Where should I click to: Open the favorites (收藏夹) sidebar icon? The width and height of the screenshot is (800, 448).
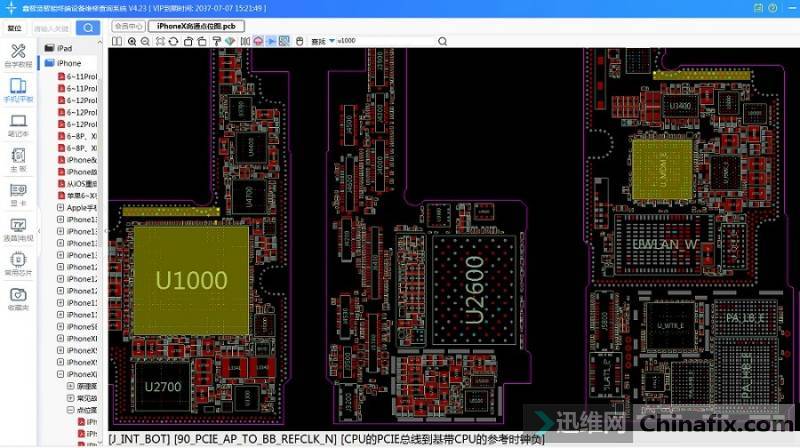coord(17,298)
